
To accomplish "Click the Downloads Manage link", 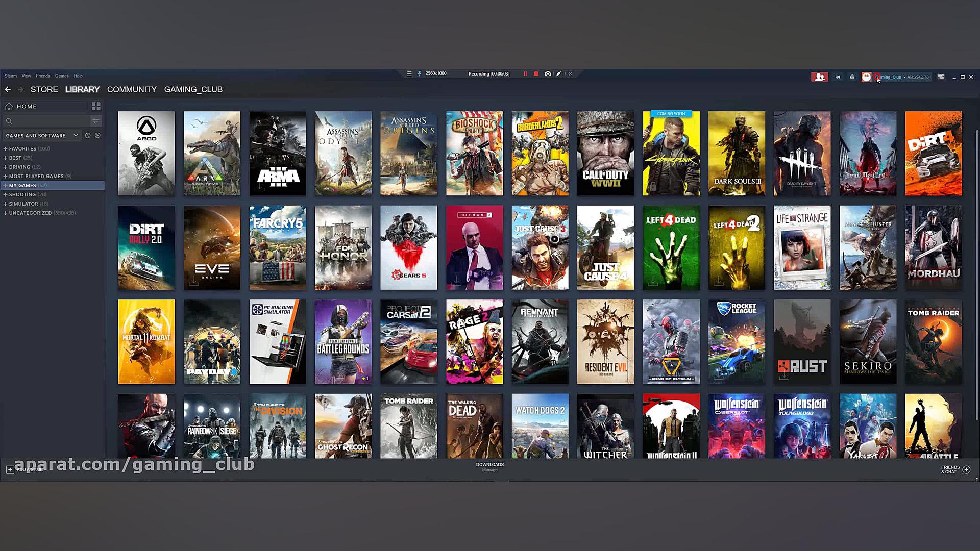I will (x=489, y=470).
